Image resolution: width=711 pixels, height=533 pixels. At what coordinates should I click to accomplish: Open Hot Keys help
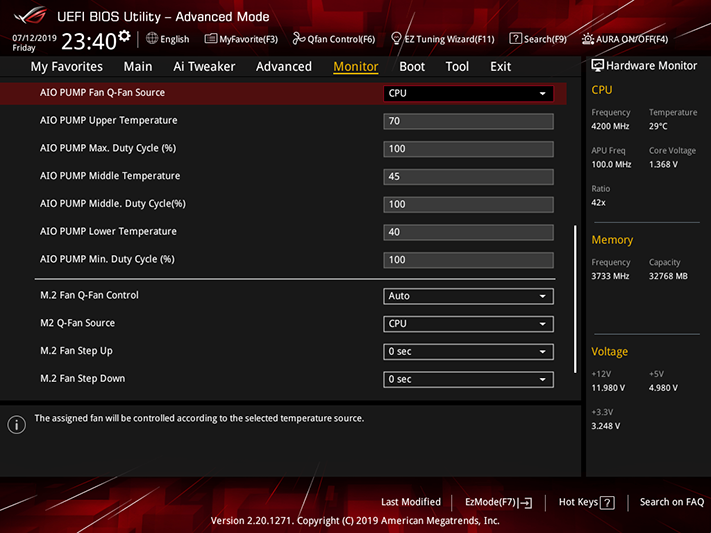[586, 502]
